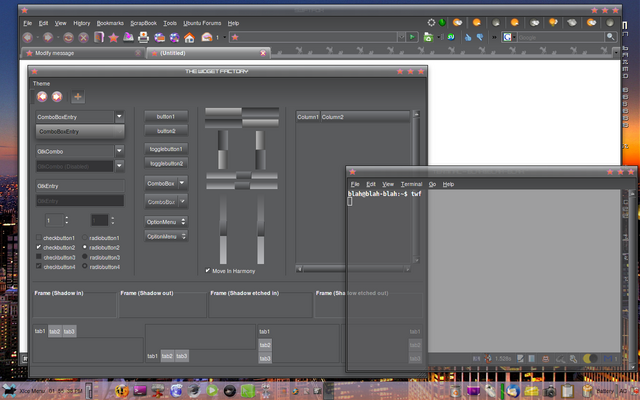This screenshot has height=400, width=640.
Task: Click the first round icon under Theme label
Action: [42, 97]
